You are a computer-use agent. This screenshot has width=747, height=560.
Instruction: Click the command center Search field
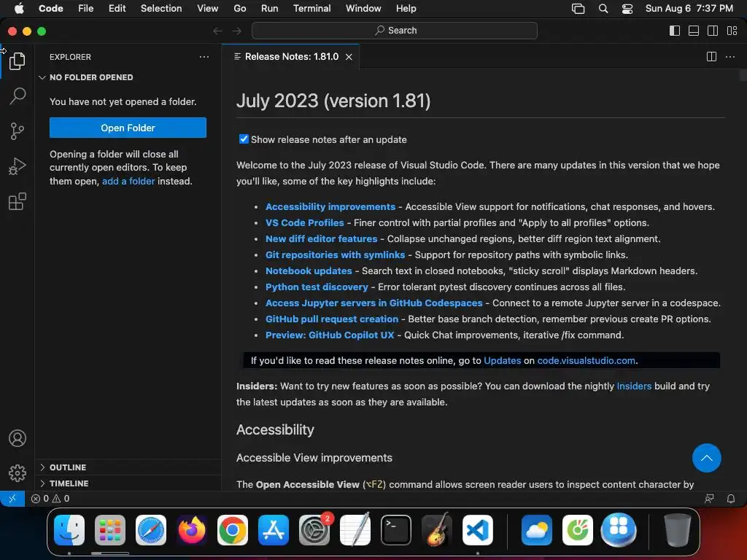[x=395, y=31]
